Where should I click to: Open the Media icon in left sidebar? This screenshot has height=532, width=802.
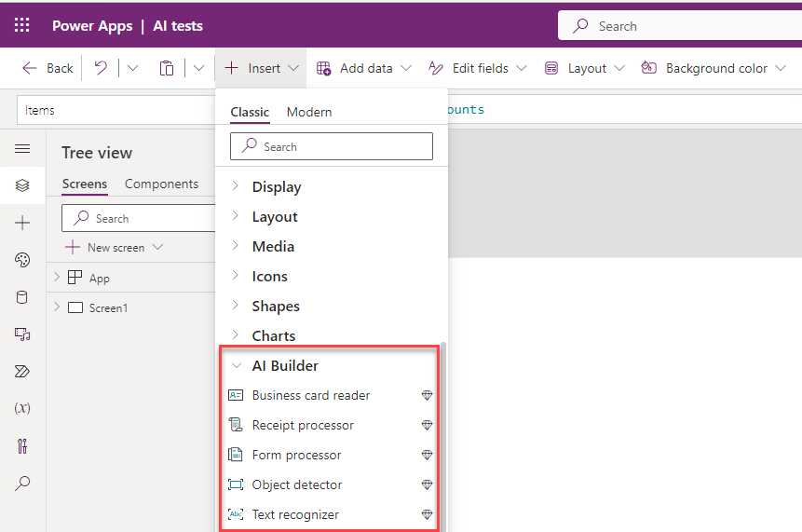click(22, 334)
